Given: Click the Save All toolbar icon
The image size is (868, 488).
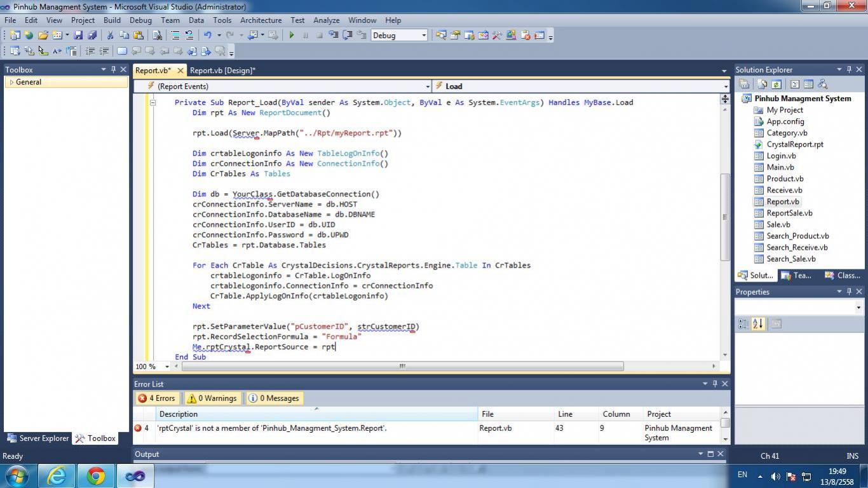Looking at the screenshot, I should click(92, 36).
